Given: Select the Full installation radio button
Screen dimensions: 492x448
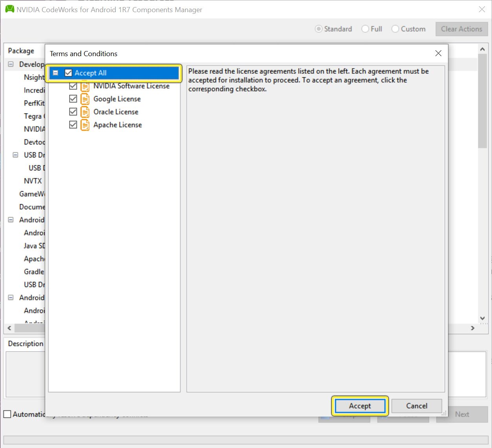Looking at the screenshot, I should pyautogui.click(x=364, y=29).
